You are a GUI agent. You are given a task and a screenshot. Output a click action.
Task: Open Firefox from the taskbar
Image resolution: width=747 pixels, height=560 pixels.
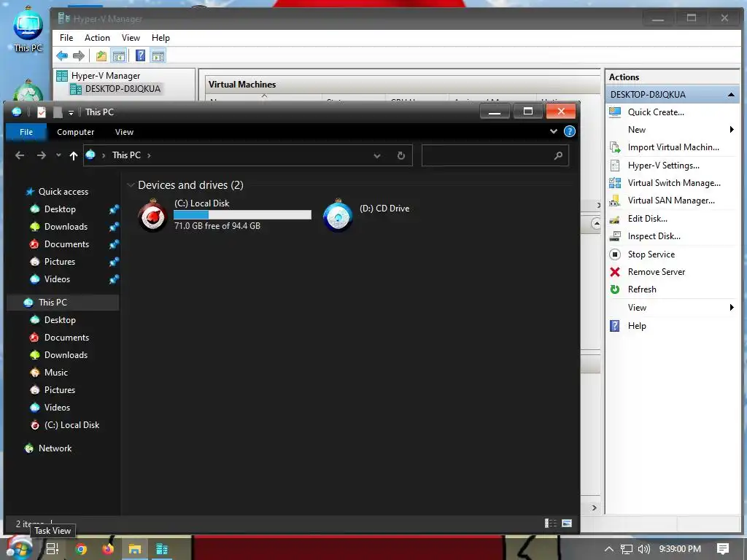tap(108, 549)
